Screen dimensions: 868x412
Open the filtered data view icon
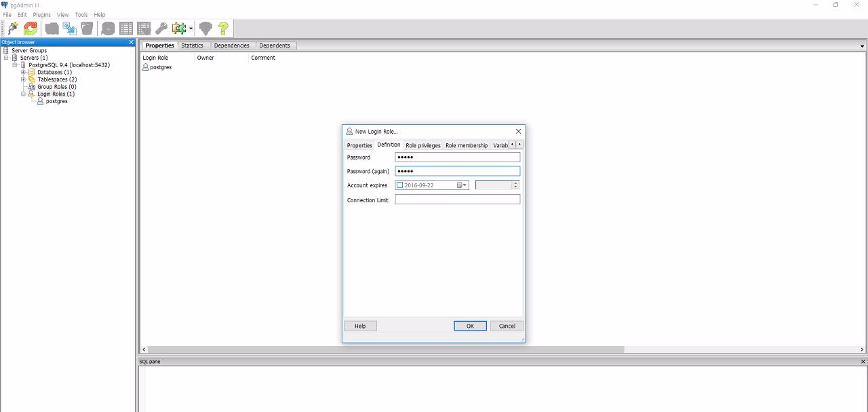point(143,29)
